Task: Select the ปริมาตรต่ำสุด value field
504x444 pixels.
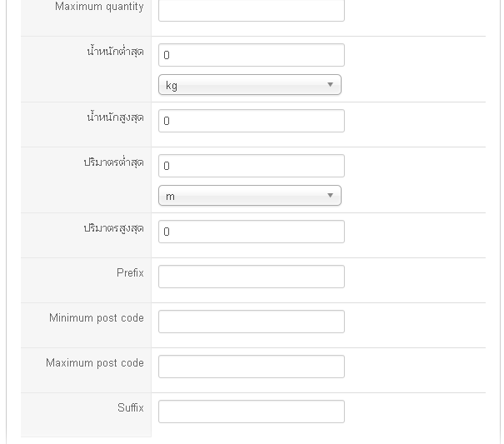Action: pyautogui.click(x=251, y=166)
